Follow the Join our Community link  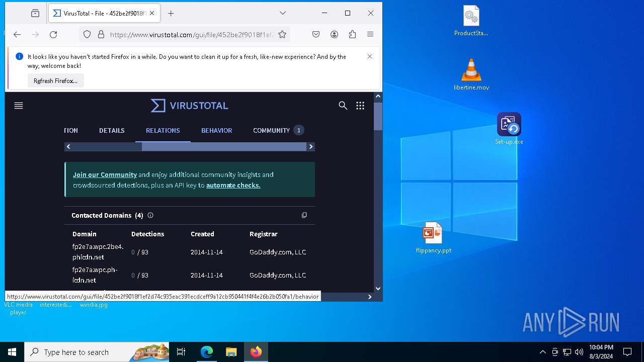click(105, 175)
